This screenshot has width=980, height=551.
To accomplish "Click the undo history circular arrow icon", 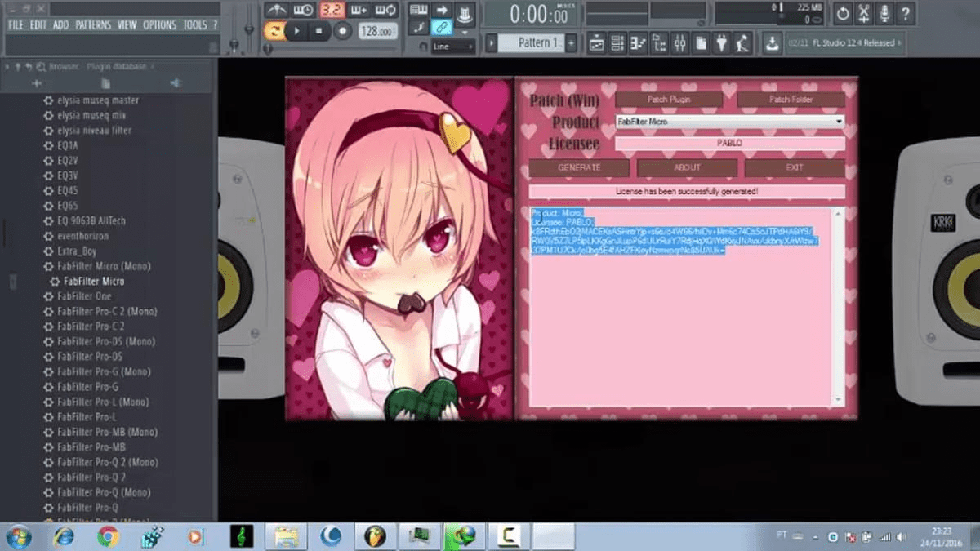I will (843, 14).
